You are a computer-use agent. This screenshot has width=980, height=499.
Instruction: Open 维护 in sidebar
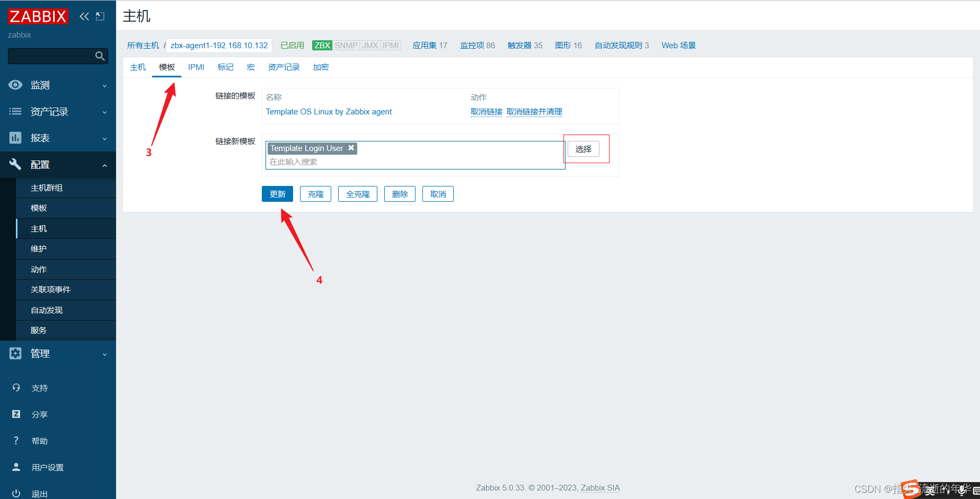(66, 249)
